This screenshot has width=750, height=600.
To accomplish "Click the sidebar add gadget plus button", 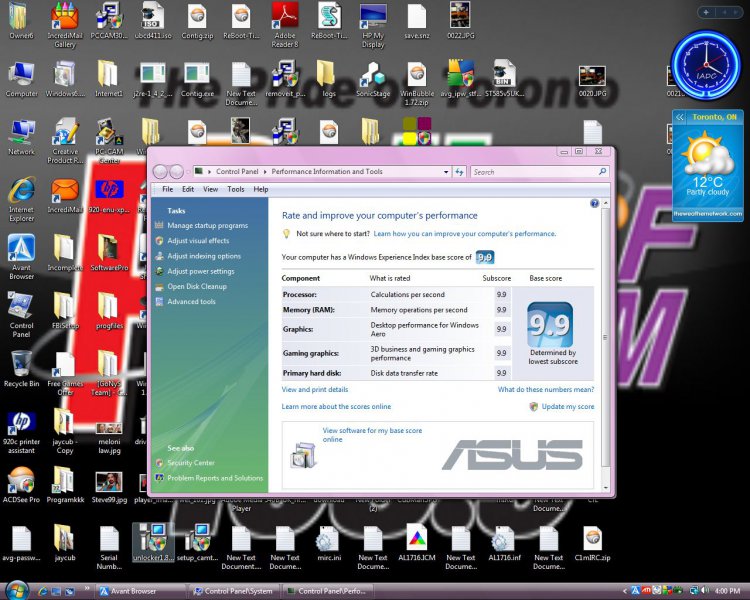I will coord(706,12).
